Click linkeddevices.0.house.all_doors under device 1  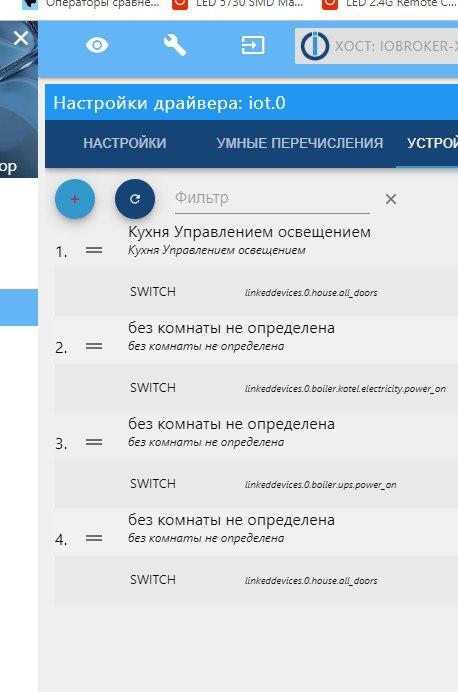[x=311, y=293]
